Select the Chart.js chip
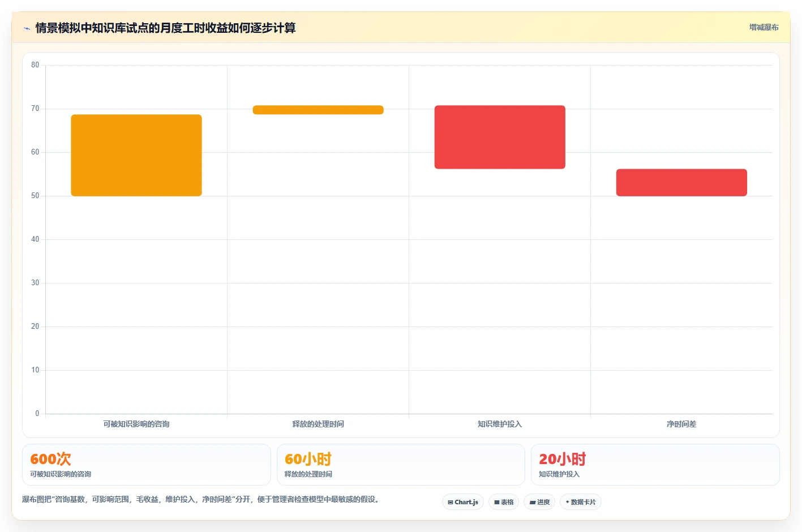Image resolution: width=802 pixels, height=532 pixels. [463, 502]
